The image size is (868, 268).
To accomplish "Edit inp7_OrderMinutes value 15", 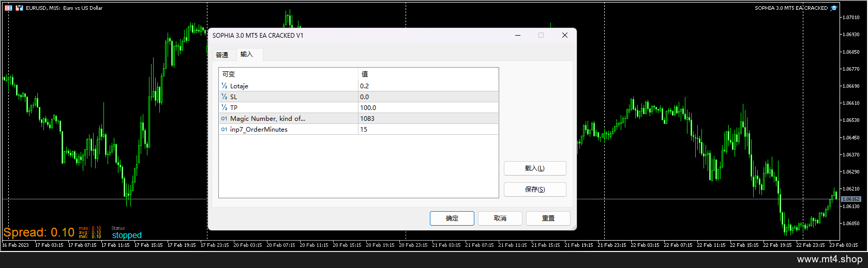I will pyautogui.click(x=428, y=130).
